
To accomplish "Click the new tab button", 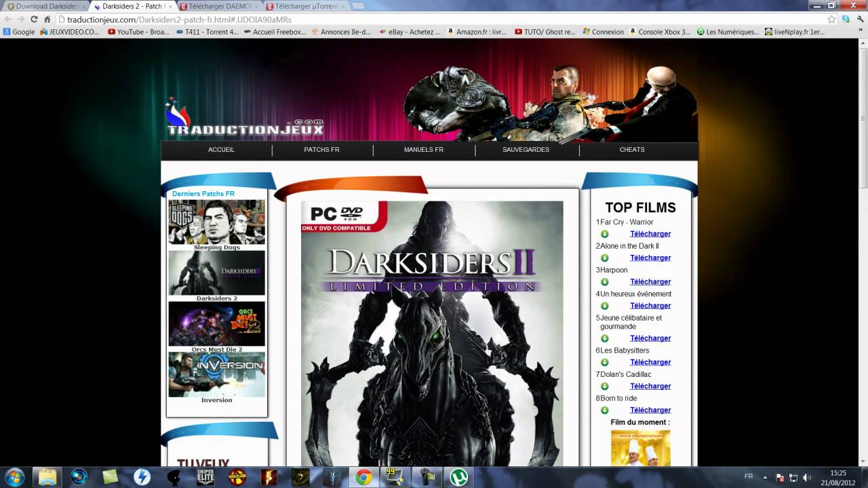I will point(357,6).
